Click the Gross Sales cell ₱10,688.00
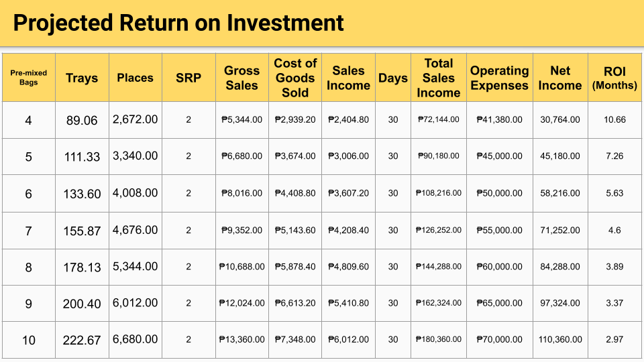The height and width of the screenshot is (362, 644). tap(242, 267)
